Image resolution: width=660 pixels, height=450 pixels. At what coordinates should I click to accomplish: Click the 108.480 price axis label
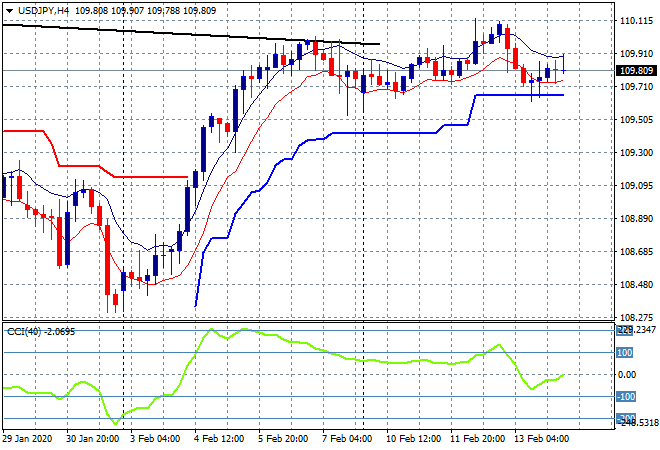point(636,285)
